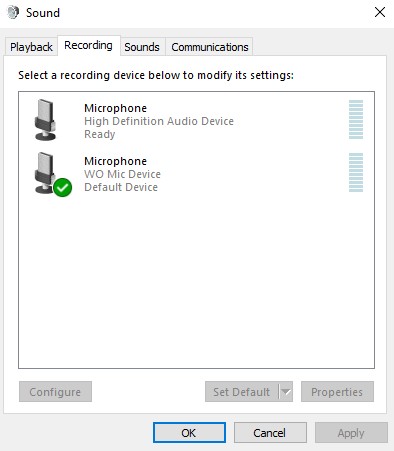394x451 pixels.
Task: Click the OK button
Action: pyautogui.click(x=189, y=433)
